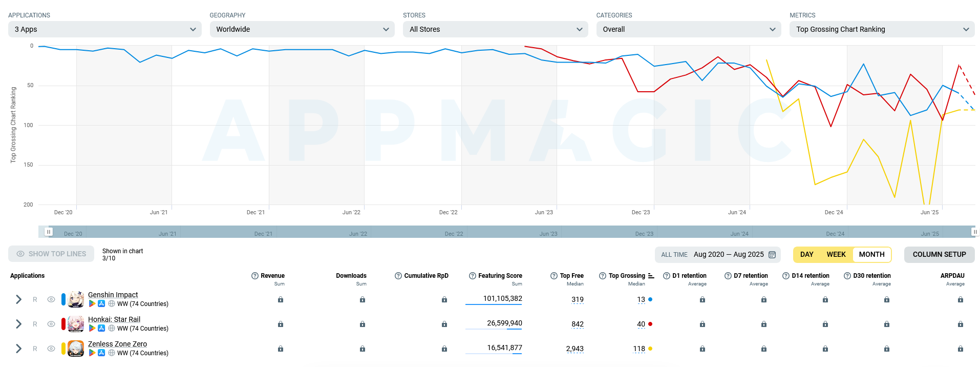Open the Stores dropdown set to All Stores

(495, 29)
